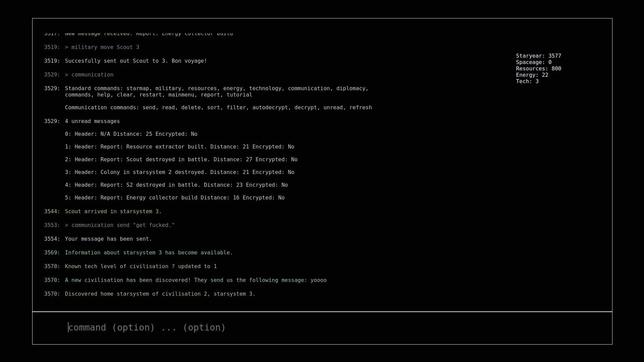The width and height of the screenshot is (644, 362).
Task: Click the '> communication' command entry at 3529
Action: pos(89,75)
